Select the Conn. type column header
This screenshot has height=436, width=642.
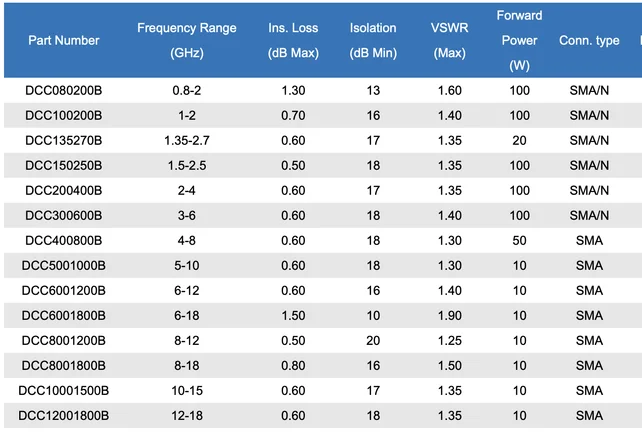(589, 41)
